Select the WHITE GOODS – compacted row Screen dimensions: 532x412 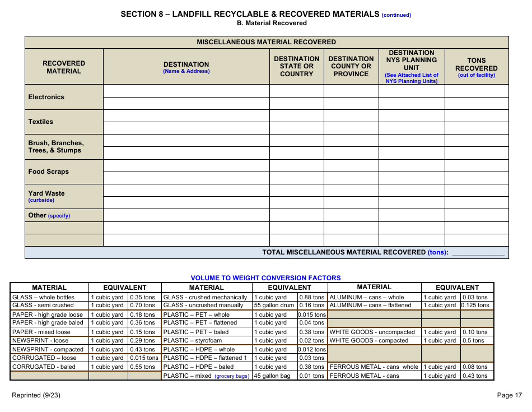(371, 340)
